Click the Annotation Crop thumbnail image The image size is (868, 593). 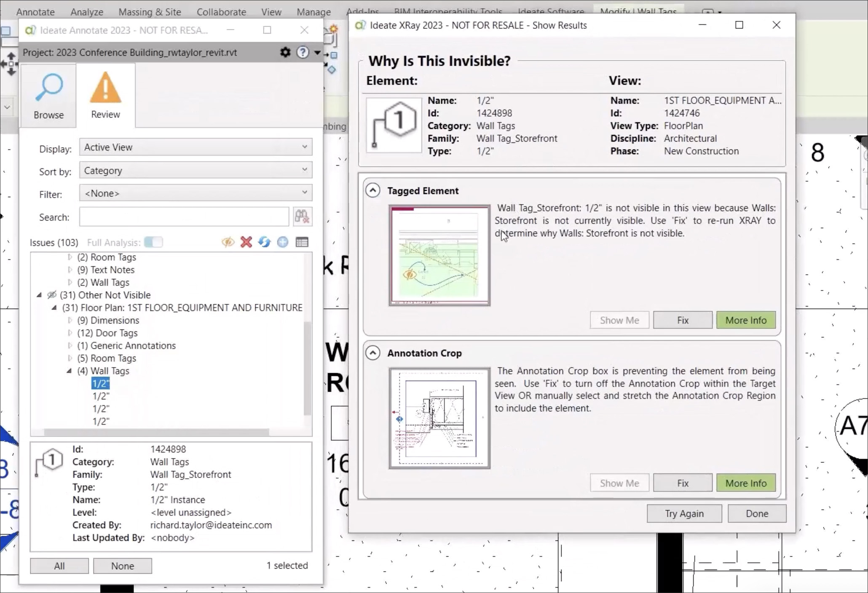tap(439, 418)
